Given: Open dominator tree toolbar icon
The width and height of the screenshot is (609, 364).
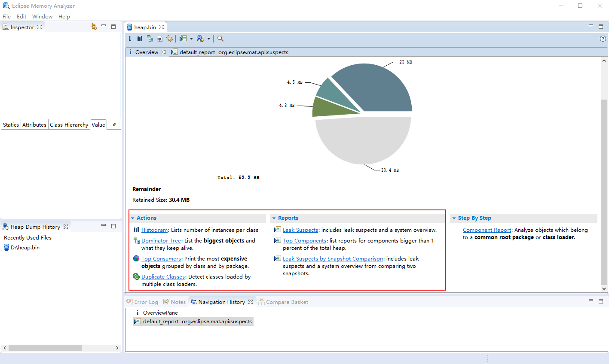Looking at the screenshot, I should coord(150,39).
